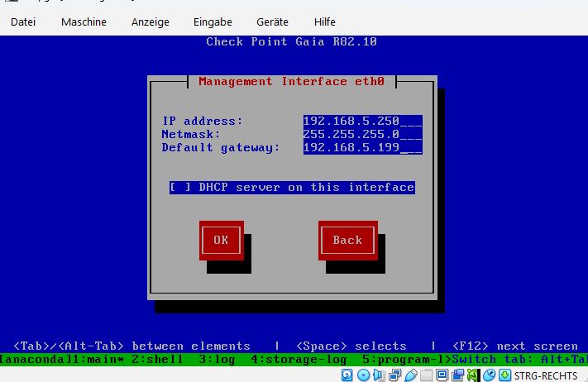Click the optical drive status icon
Screen dimensions: 588x382
tap(363, 375)
